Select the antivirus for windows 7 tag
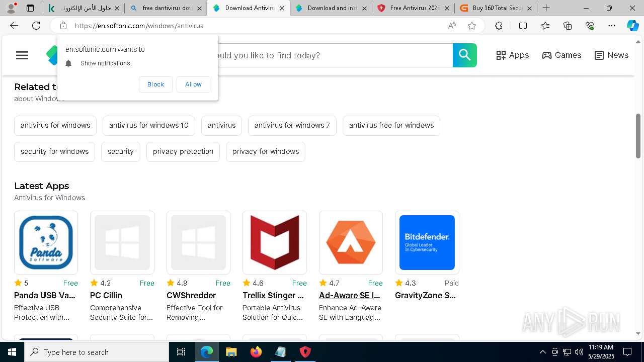This screenshot has height=362, width=644. point(292,126)
